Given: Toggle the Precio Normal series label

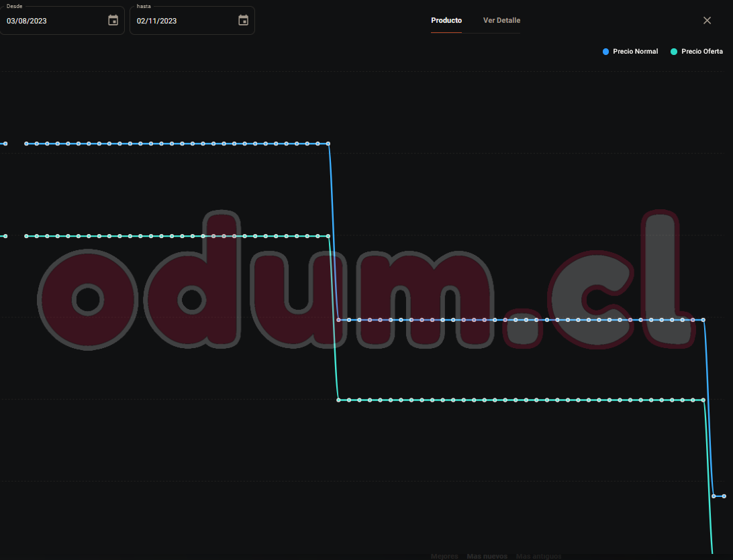Looking at the screenshot, I should coord(635,52).
